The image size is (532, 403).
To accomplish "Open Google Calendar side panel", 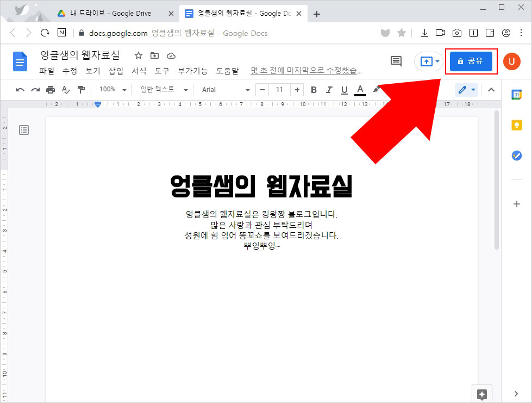I will pyautogui.click(x=516, y=95).
